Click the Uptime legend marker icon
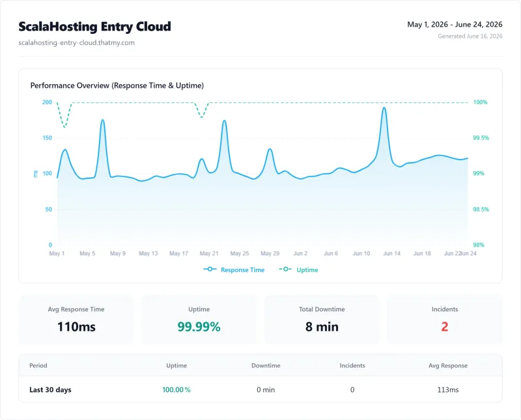This screenshot has width=521, height=420. [285, 269]
